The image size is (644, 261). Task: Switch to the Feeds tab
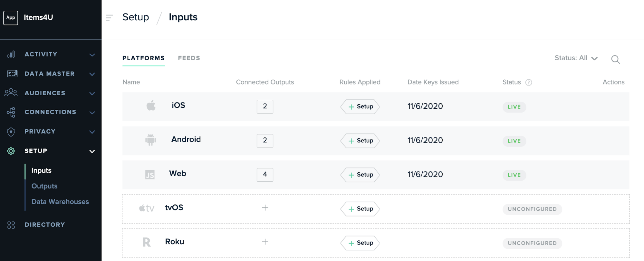pyautogui.click(x=189, y=58)
